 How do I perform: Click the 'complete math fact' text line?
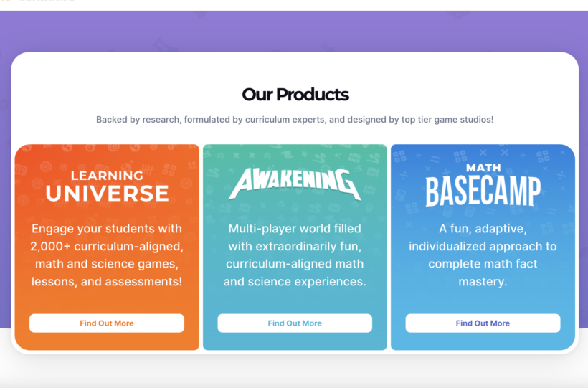click(x=483, y=264)
